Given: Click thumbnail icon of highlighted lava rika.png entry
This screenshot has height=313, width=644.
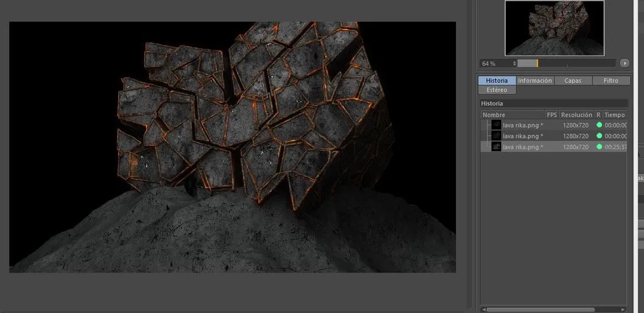Looking at the screenshot, I should pyautogui.click(x=496, y=147).
